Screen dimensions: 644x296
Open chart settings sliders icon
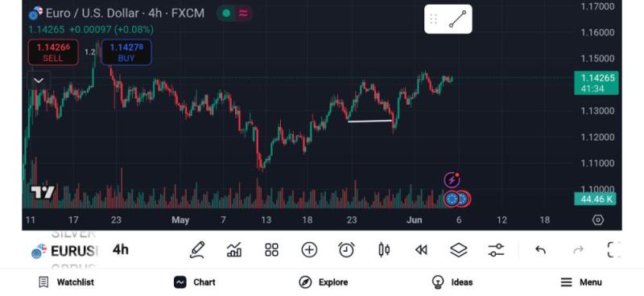click(496, 249)
